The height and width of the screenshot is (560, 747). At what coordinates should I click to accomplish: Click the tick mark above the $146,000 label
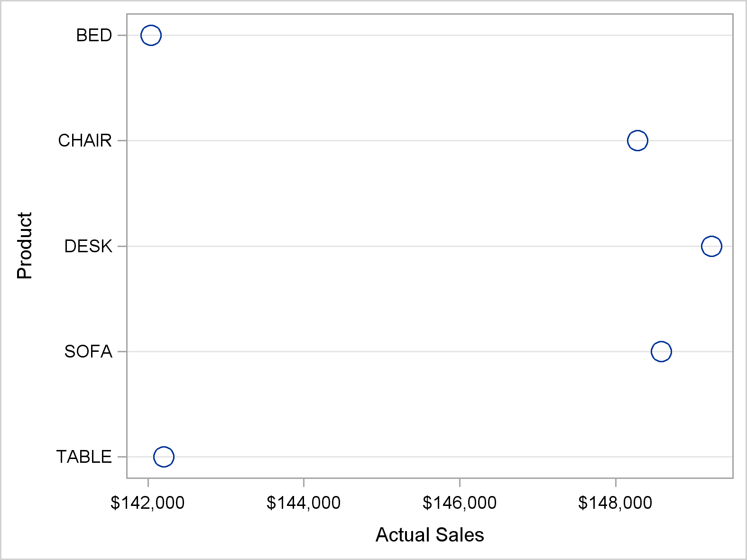[460, 483]
